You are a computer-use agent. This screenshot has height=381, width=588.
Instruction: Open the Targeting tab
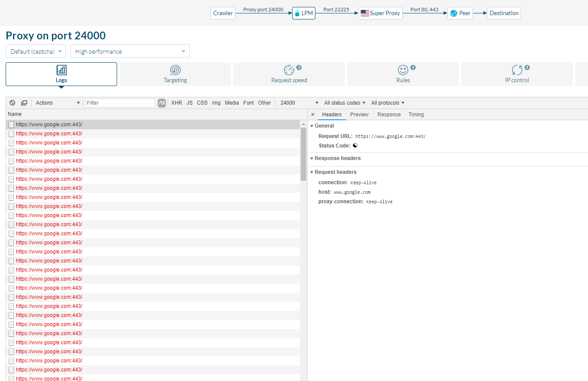tap(175, 74)
